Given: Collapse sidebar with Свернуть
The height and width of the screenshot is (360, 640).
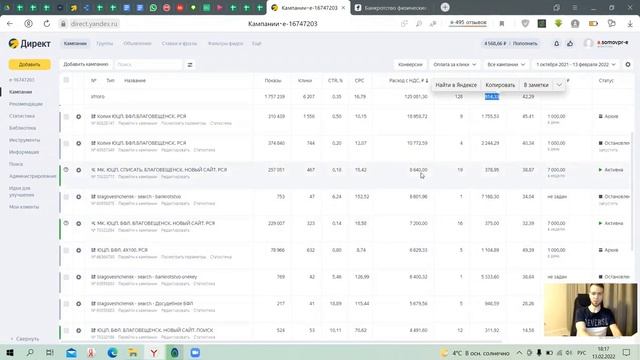Looking at the screenshot, I should coord(25,339).
